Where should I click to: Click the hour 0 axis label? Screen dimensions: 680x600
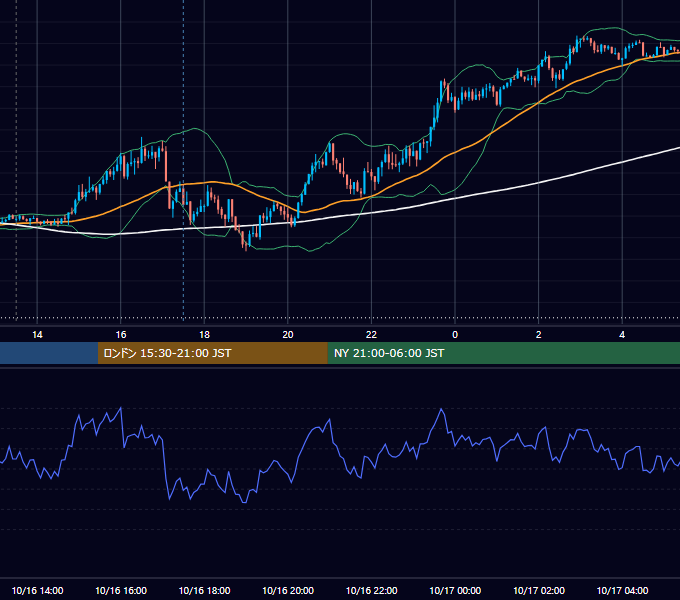pyautogui.click(x=455, y=335)
